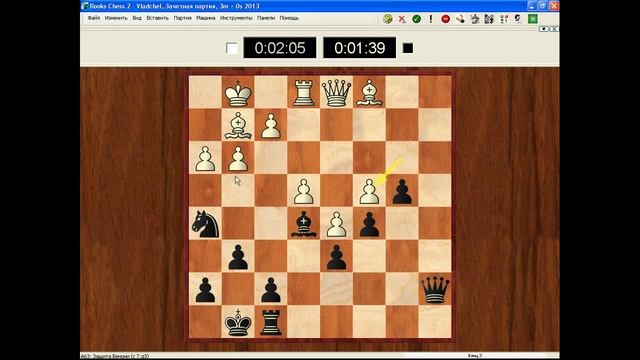The width and height of the screenshot is (640, 360).
Task: Open the Инструменты menu
Action: 236,18
